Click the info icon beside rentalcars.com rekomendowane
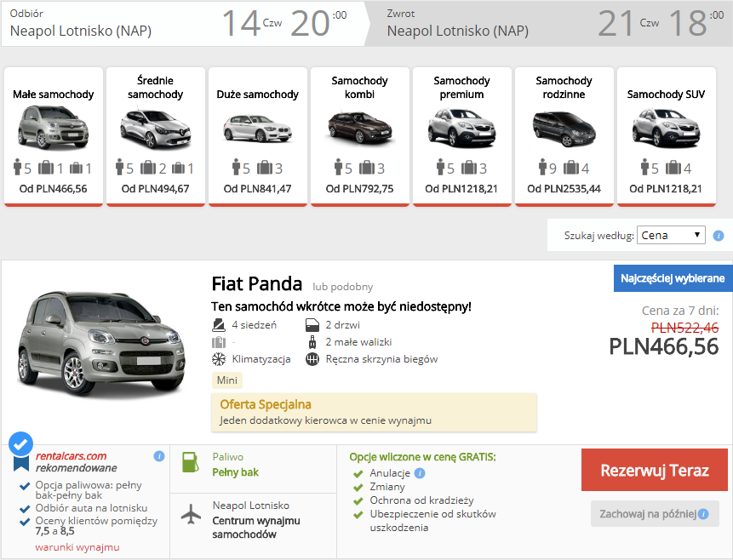This screenshot has width=733, height=560. coord(158,456)
